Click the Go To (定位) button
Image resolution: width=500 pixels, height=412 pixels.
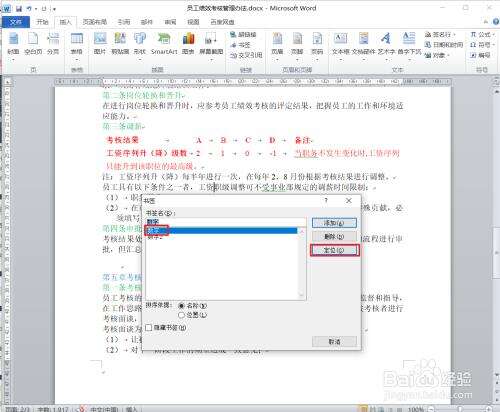pos(334,250)
